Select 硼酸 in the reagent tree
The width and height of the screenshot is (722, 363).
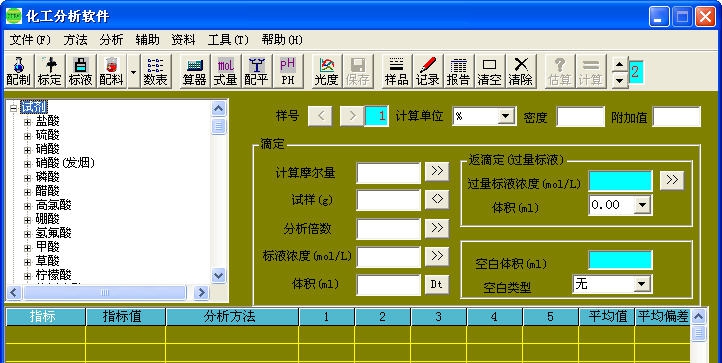click(48, 219)
